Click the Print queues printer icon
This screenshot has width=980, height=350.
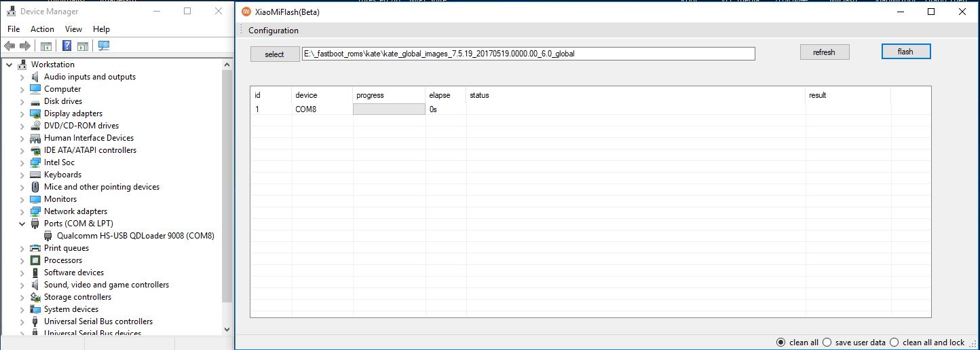[x=35, y=248]
